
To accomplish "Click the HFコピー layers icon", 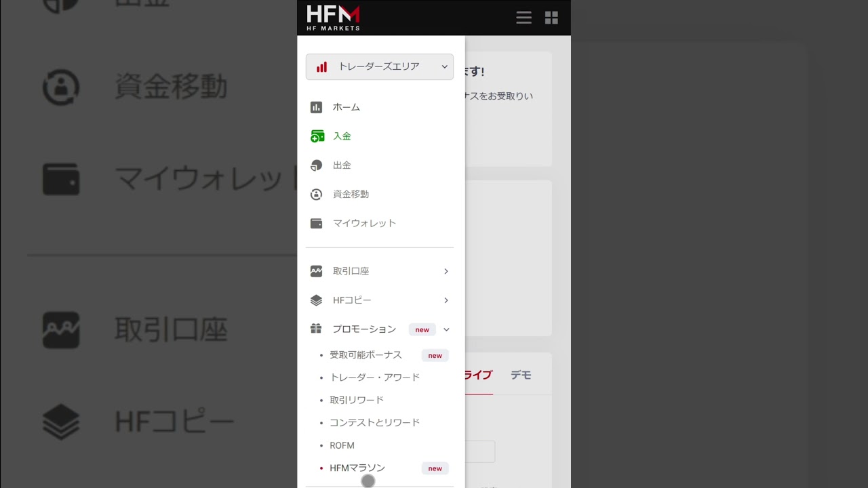I will tap(316, 300).
